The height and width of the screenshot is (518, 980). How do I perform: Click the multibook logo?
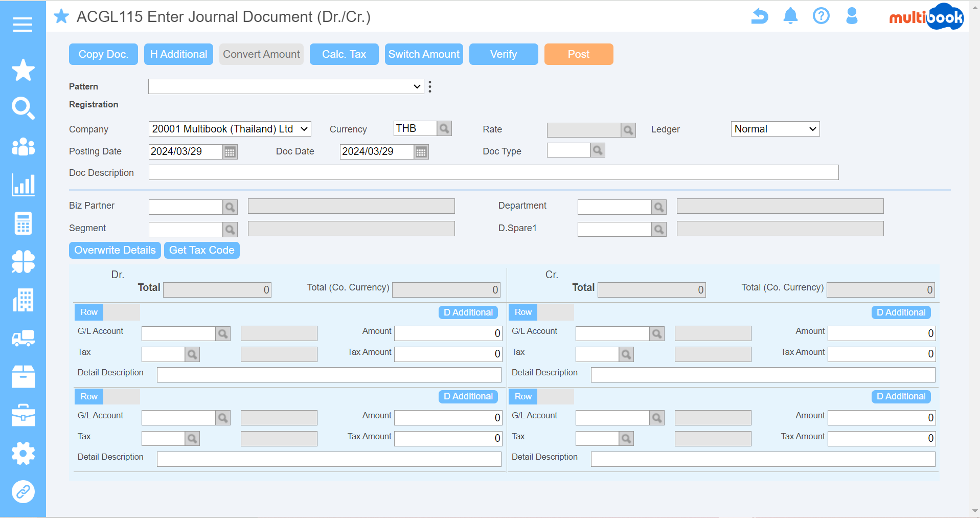click(926, 17)
